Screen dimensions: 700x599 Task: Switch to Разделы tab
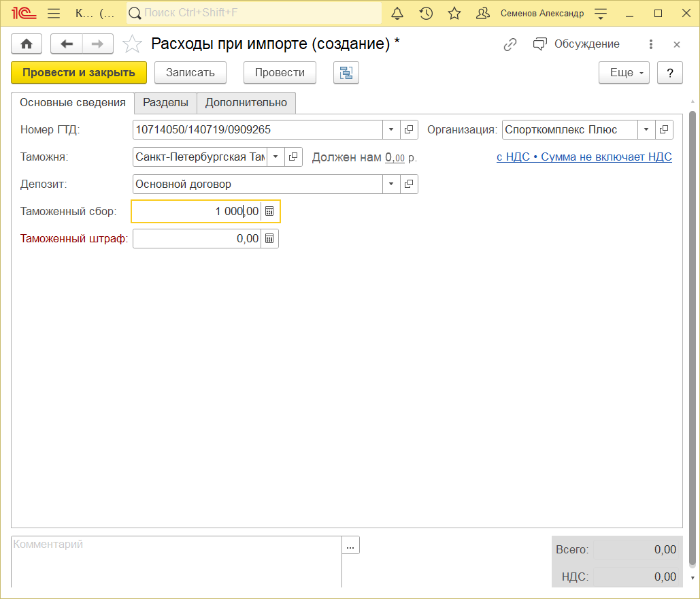165,103
